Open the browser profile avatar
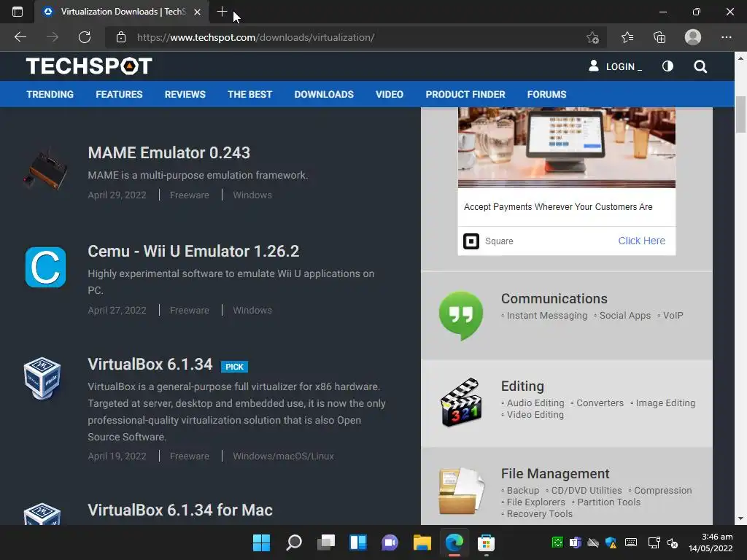 pos(693,37)
